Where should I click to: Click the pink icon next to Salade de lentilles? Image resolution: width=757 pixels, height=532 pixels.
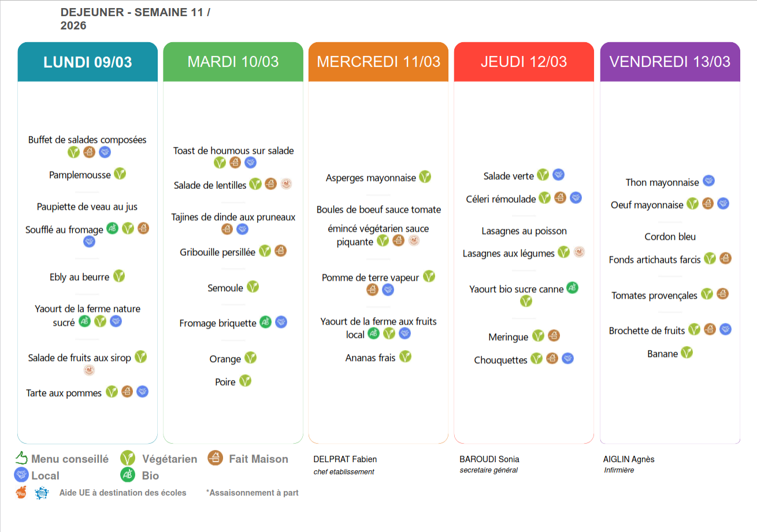[x=286, y=184]
